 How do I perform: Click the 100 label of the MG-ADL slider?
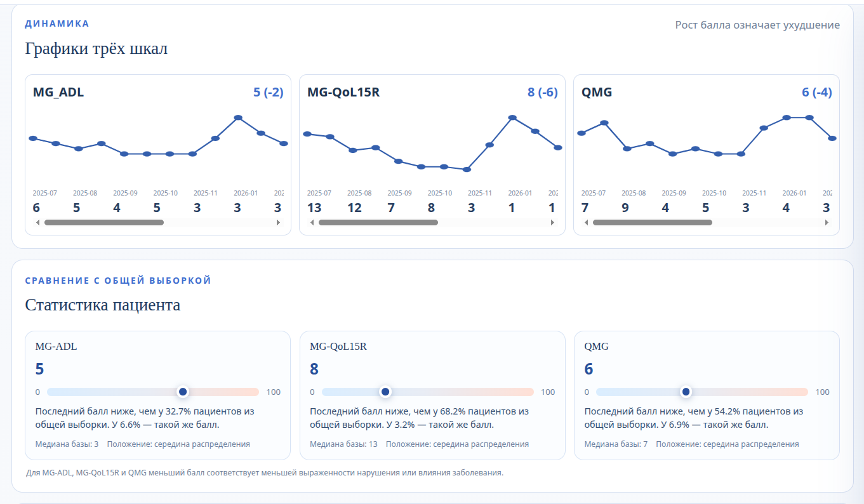(x=274, y=392)
